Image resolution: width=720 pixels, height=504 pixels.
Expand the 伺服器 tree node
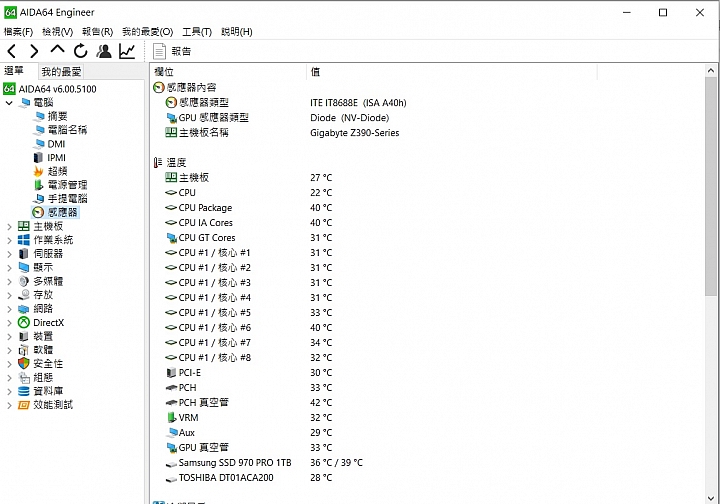coord(9,254)
